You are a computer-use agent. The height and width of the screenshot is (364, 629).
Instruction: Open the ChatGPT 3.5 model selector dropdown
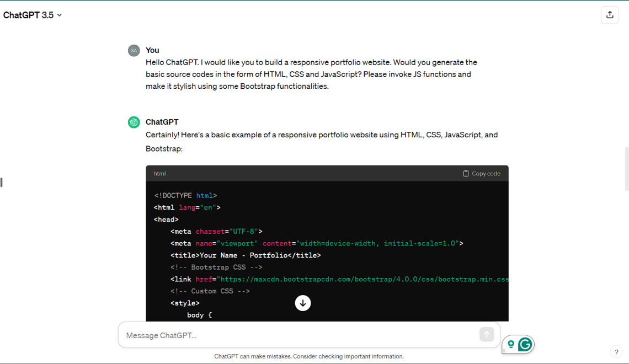(x=33, y=15)
